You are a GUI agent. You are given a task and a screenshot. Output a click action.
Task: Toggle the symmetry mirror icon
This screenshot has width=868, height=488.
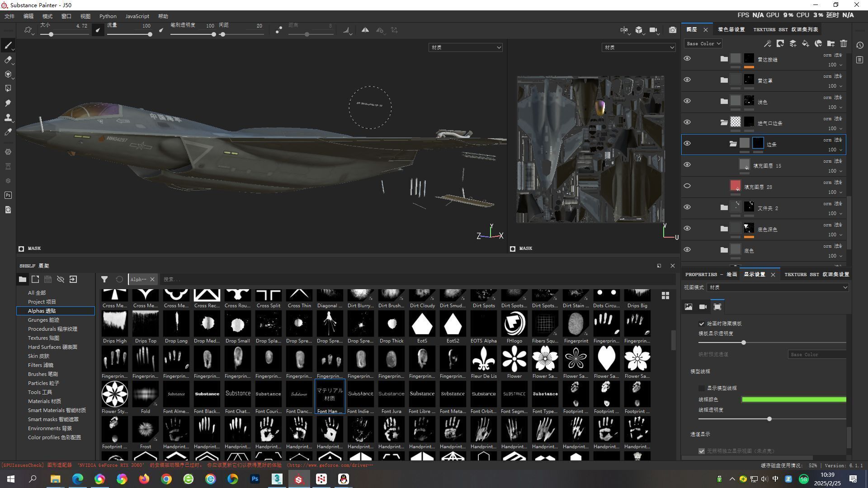[365, 30]
